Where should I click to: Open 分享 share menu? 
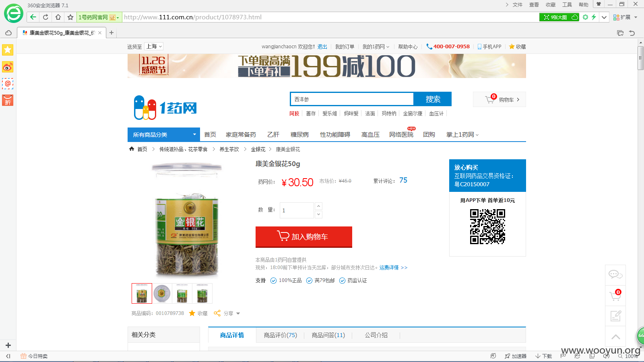coord(227,313)
